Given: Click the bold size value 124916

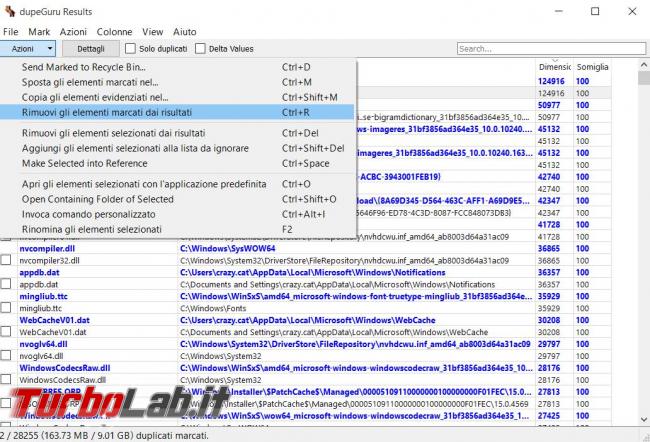Looking at the screenshot, I should tap(551, 81).
